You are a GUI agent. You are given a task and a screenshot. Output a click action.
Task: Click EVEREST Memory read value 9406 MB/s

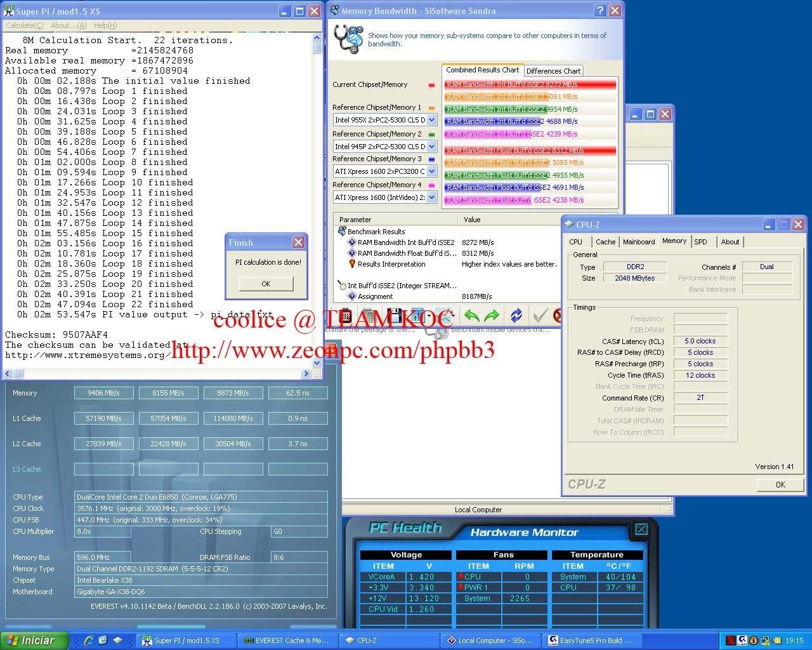(104, 393)
